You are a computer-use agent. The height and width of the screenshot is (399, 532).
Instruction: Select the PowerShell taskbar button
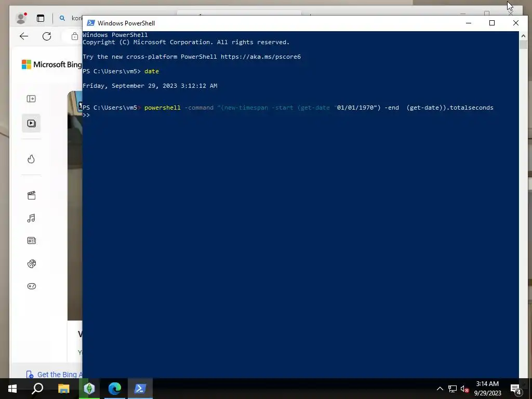140,389
